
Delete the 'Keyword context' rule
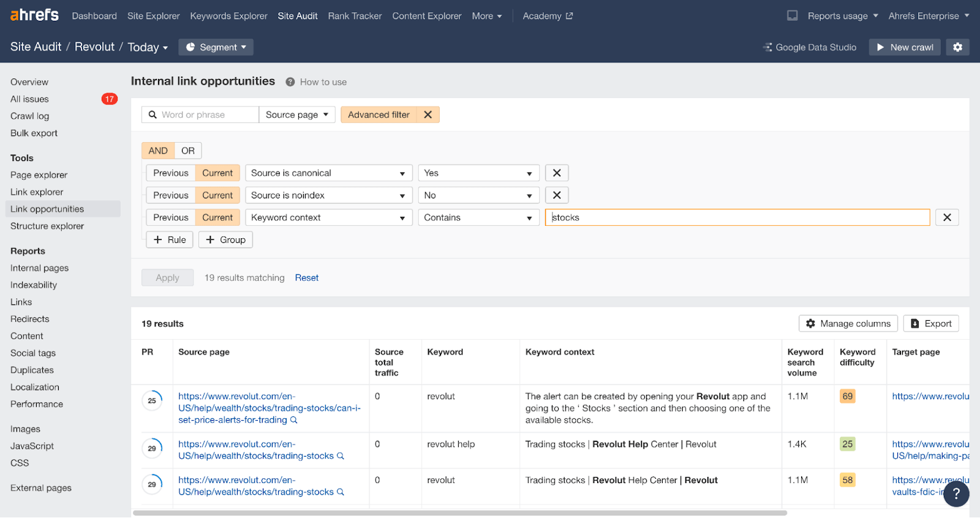tap(947, 217)
